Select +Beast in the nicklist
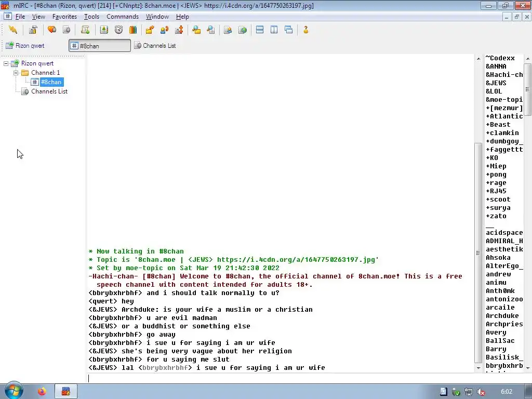Screen dimensions: 532x399 tap(498, 125)
